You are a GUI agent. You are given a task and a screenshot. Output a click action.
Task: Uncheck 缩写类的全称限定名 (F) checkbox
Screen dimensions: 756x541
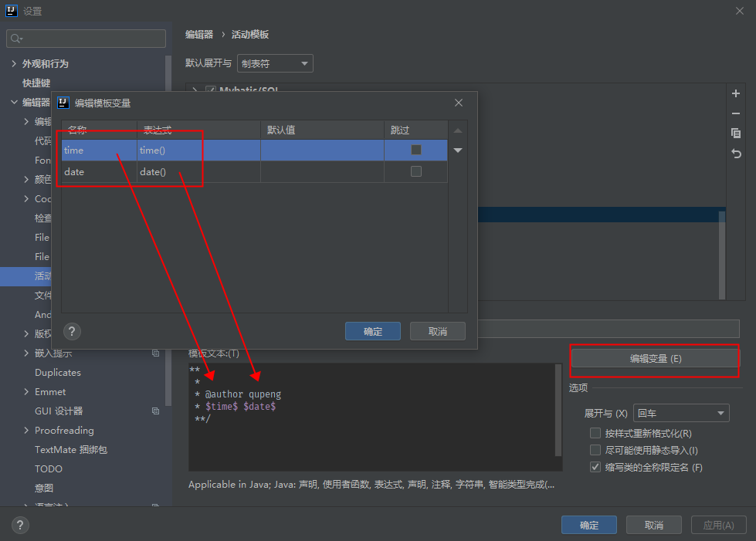595,467
